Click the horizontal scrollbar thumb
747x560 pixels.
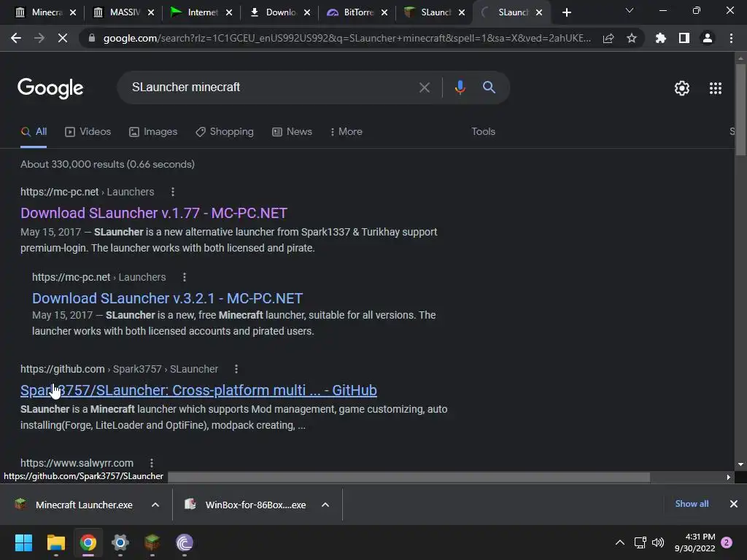(409, 477)
